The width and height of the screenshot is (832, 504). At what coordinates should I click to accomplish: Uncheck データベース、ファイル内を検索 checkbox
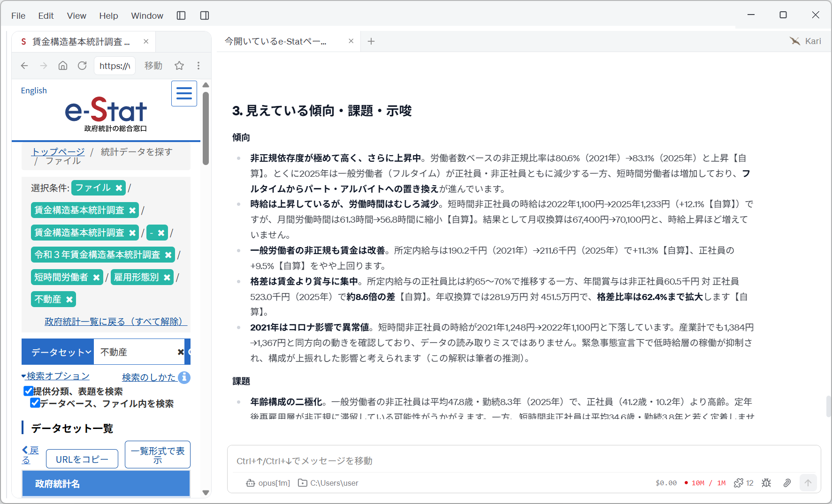pos(35,403)
